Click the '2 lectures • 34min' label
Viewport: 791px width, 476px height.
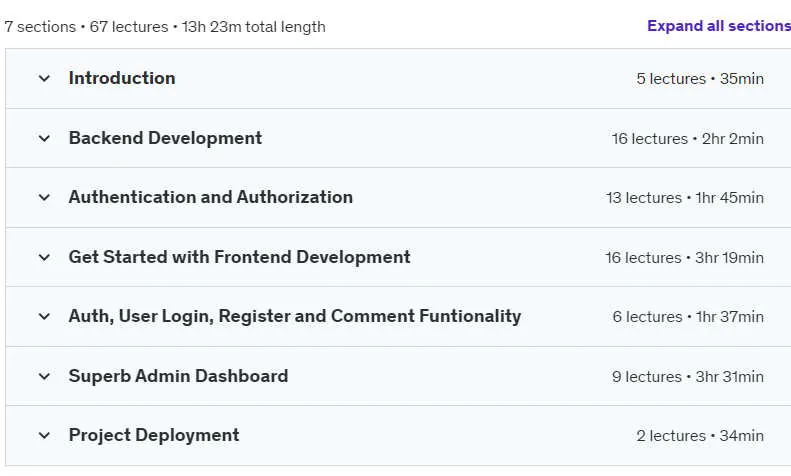pos(700,436)
